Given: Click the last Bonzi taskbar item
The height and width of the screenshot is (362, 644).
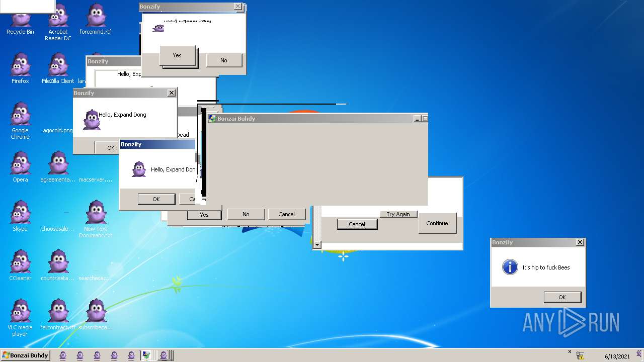Looking at the screenshot, I should click(x=164, y=355).
